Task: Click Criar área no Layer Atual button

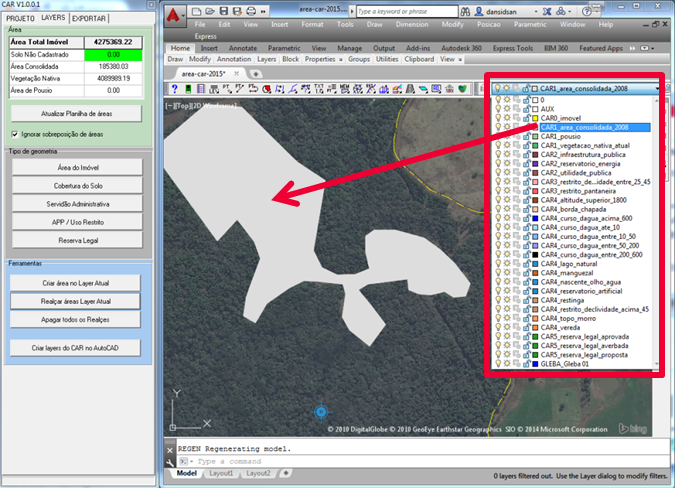Action: click(75, 283)
